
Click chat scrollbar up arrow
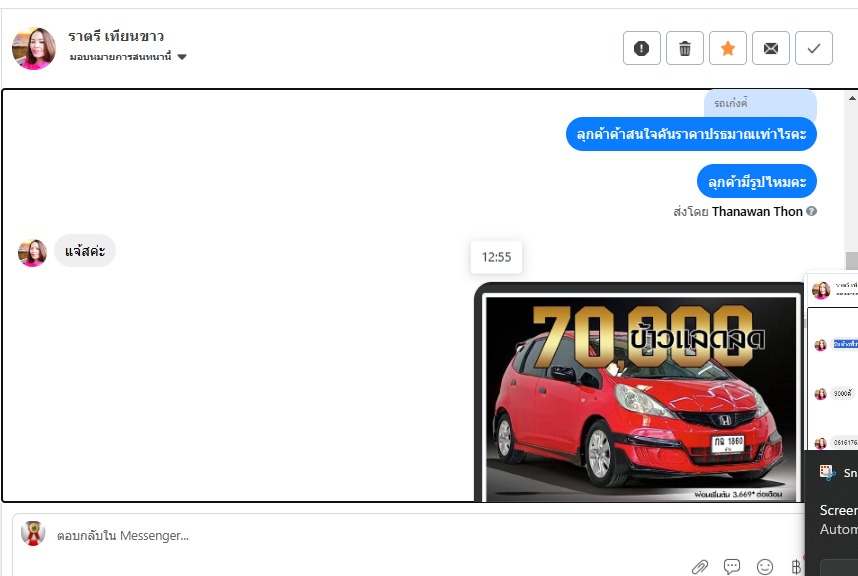(x=852, y=98)
